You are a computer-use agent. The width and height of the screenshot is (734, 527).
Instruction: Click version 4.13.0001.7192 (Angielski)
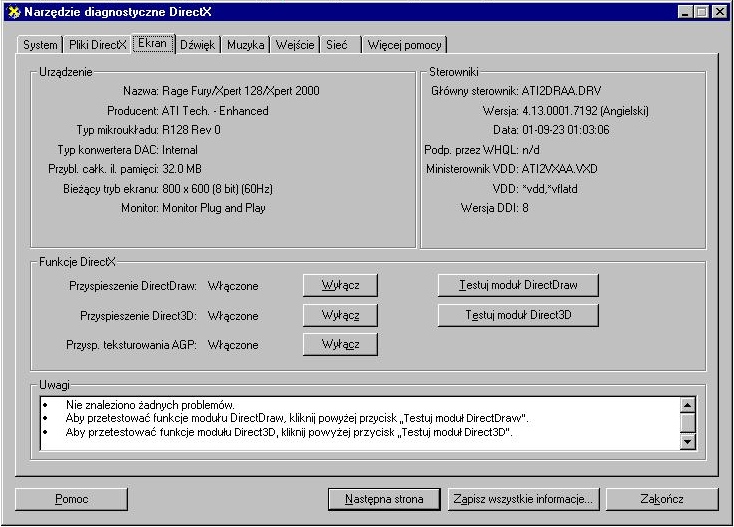point(586,111)
